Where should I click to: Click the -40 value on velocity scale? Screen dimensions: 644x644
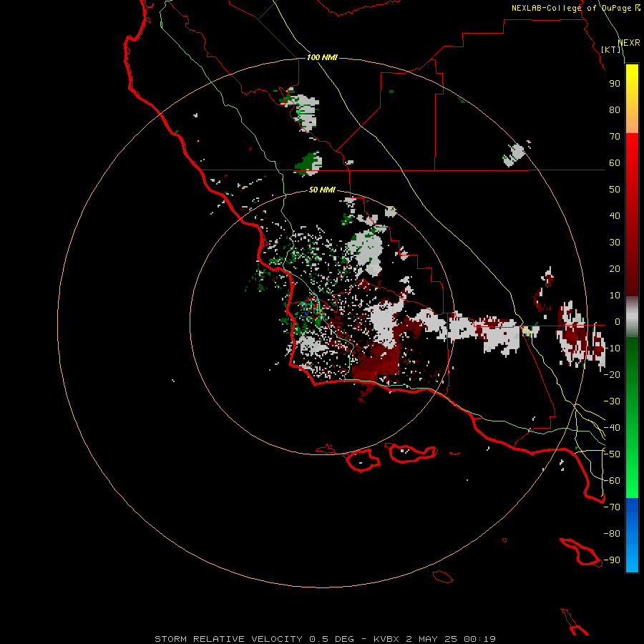coord(612,428)
